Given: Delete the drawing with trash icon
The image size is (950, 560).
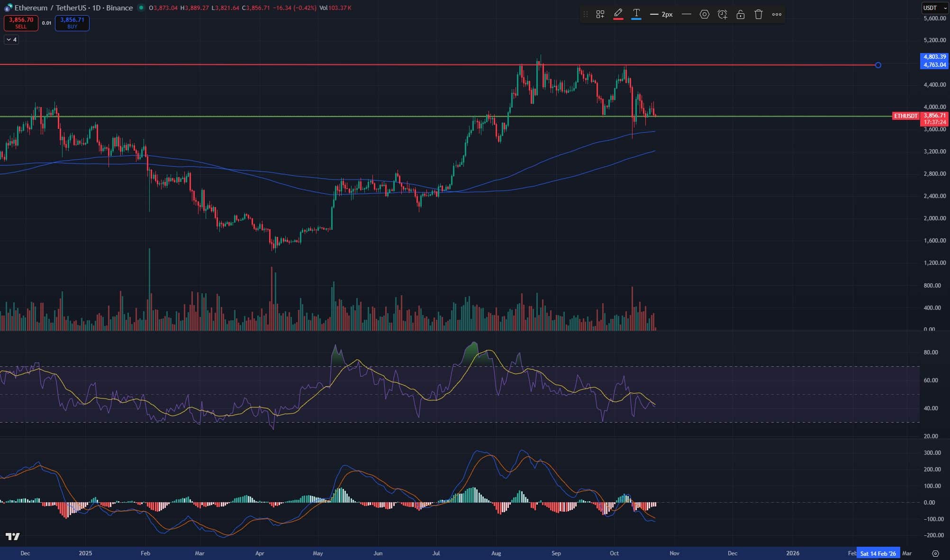Looking at the screenshot, I should 758,14.
